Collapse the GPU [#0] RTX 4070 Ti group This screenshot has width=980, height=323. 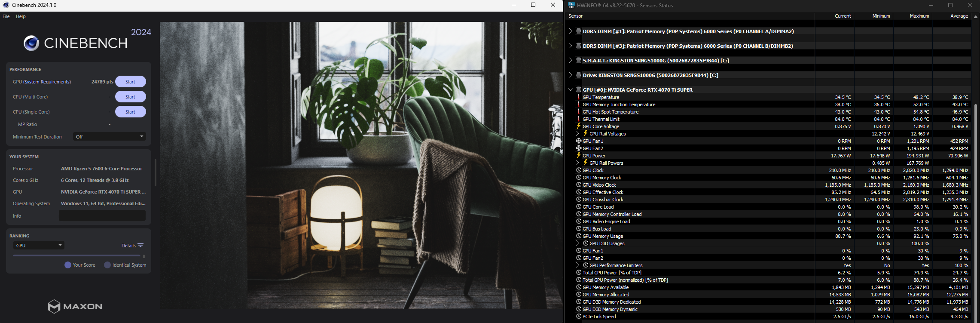tap(571, 90)
